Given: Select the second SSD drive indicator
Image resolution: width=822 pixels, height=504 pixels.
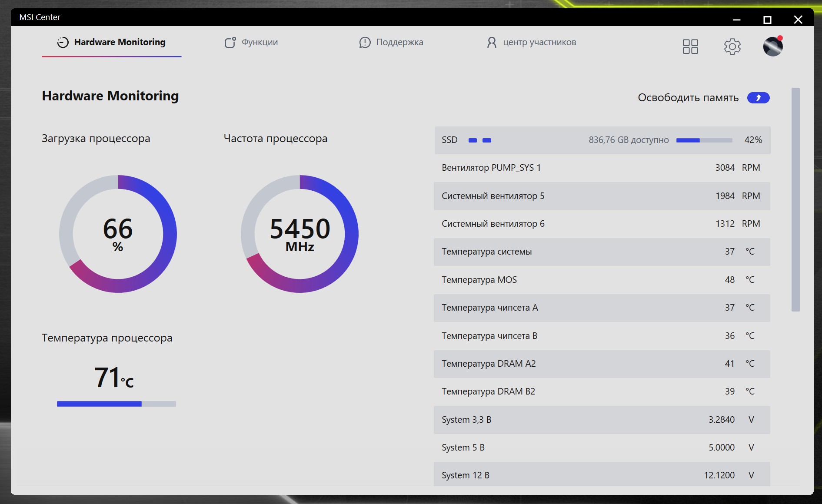Looking at the screenshot, I should [487, 140].
